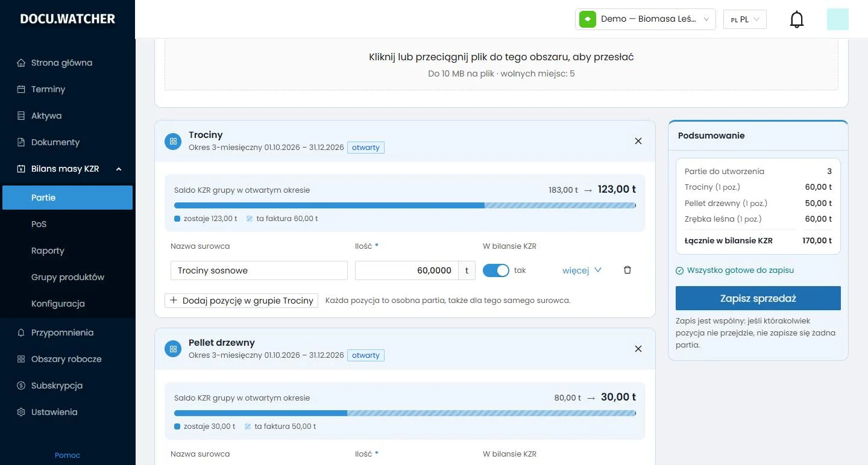Viewport: 868px width, 465px height.
Task: Open Konfiguracja submenu item
Action: click(x=68, y=304)
